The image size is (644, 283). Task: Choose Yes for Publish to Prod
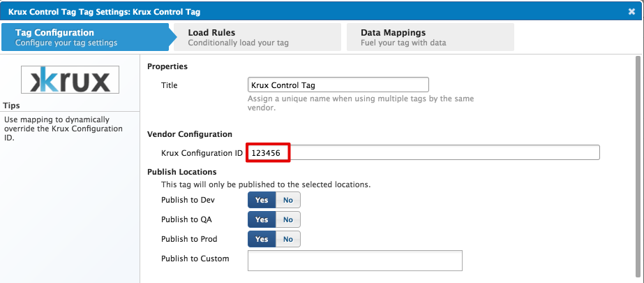262,239
